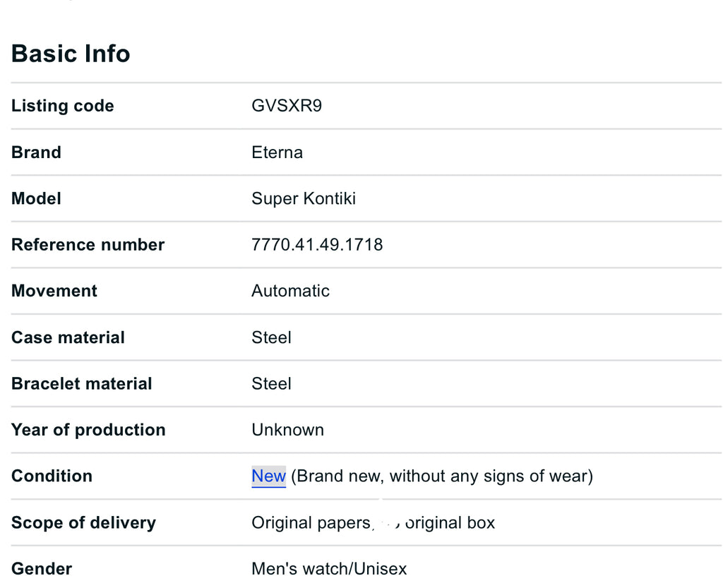Click the Listing code label

click(62, 106)
